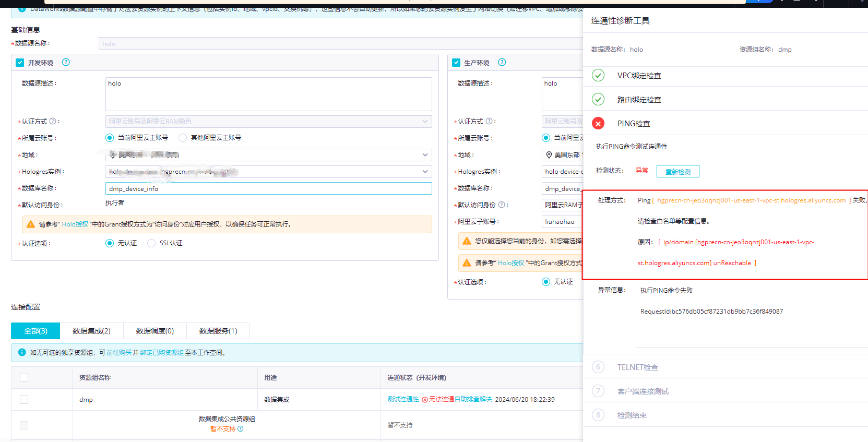This screenshot has width=868, height=442.
Task: Open 地域 dropdown in 开发环境
Action: pyautogui.click(x=268, y=155)
